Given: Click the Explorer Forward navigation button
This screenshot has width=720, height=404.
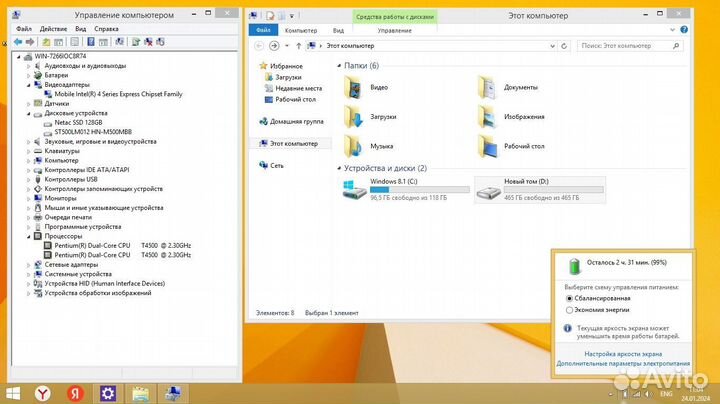Looking at the screenshot, I should point(274,46).
